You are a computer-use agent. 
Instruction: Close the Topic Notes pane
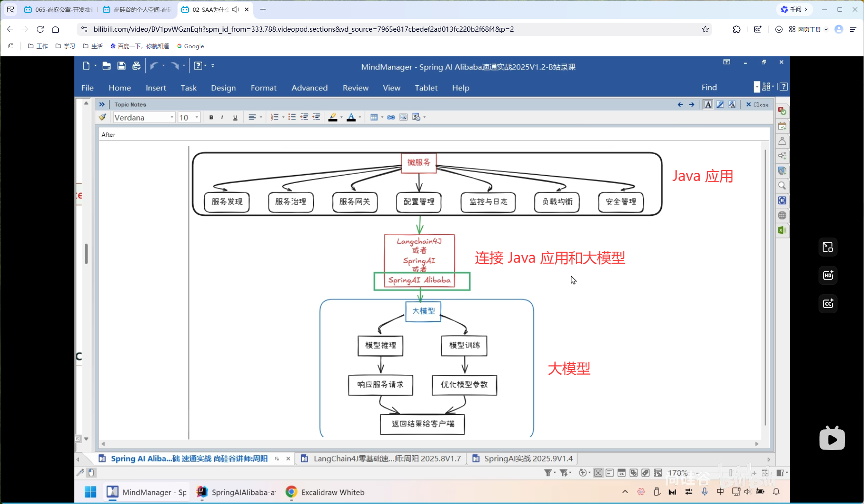pos(757,104)
